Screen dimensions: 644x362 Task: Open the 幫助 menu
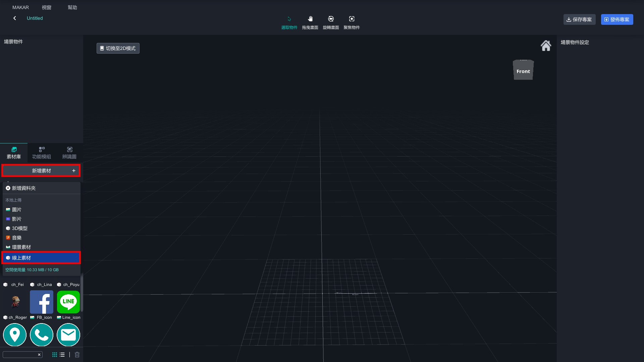point(72,7)
